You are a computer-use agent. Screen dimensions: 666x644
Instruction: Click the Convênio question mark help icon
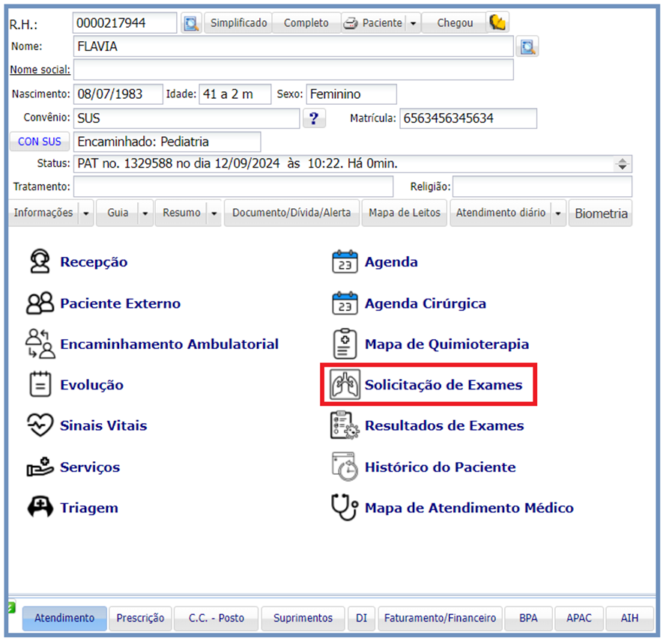pyautogui.click(x=314, y=118)
